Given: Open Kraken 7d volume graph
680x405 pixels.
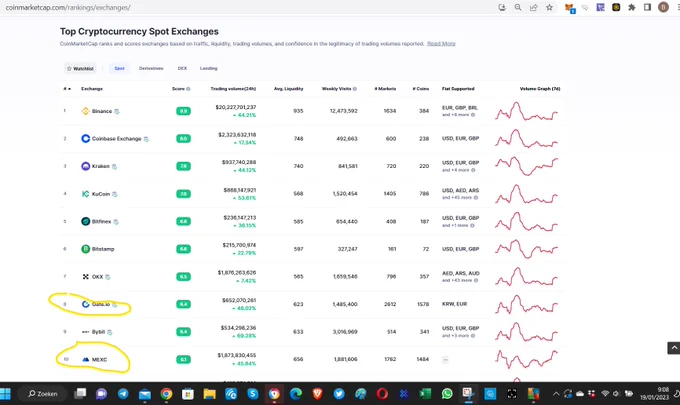Looking at the screenshot, I should pyautogui.click(x=526, y=166).
